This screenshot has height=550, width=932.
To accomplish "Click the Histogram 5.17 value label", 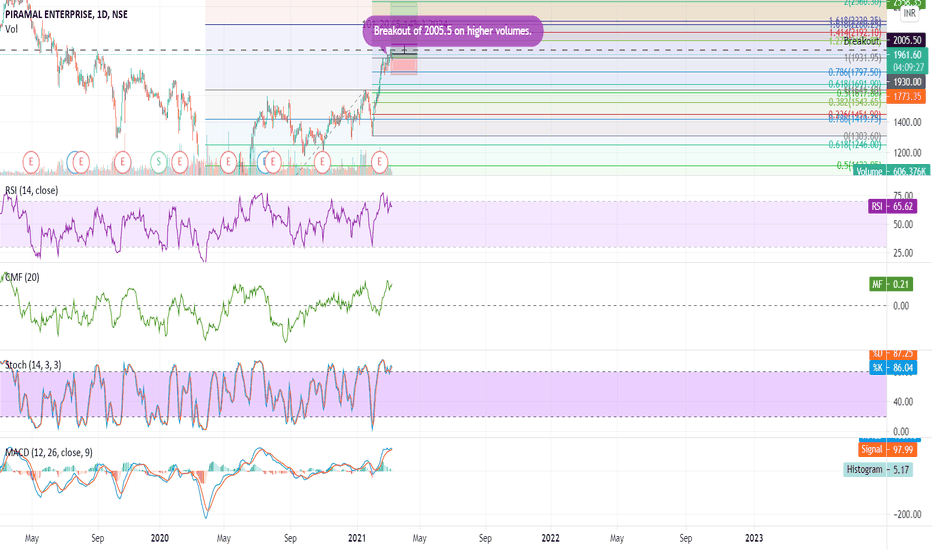I will 878,470.
